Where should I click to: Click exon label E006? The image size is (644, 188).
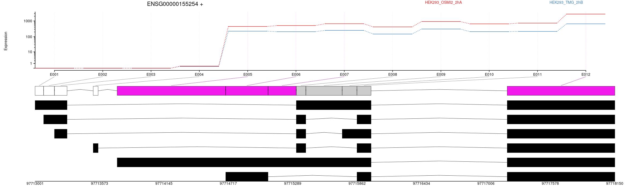(296, 74)
